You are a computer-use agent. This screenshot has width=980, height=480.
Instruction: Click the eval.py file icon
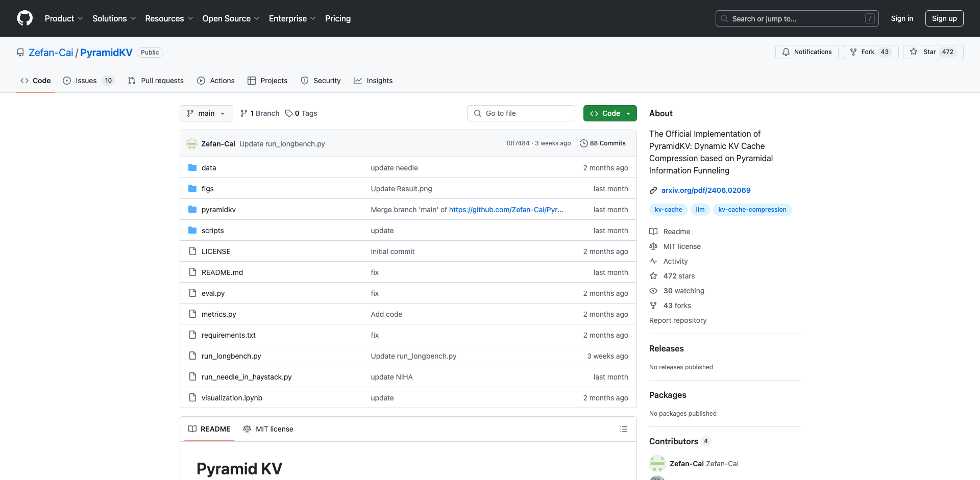click(192, 293)
